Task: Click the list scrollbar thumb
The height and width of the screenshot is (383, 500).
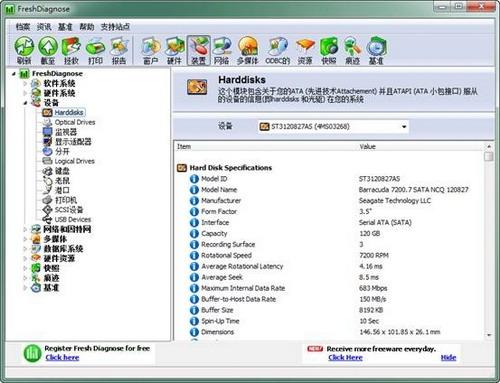Action: point(489,156)
